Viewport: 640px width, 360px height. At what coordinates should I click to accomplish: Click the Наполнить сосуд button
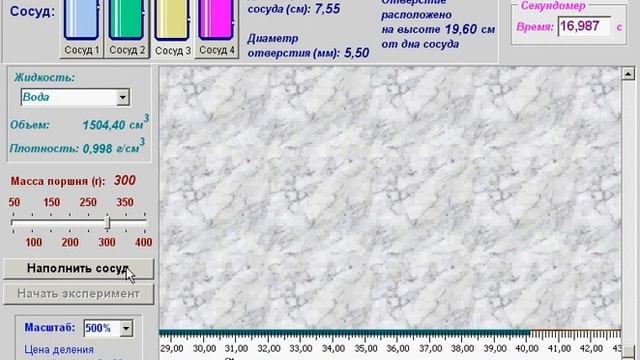(x=78, y=268)
